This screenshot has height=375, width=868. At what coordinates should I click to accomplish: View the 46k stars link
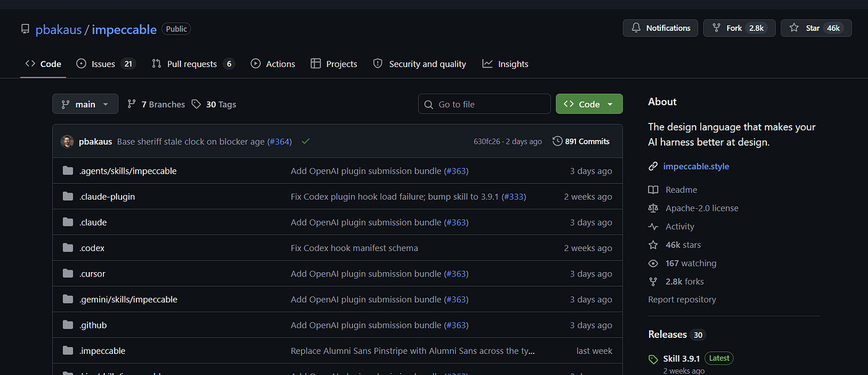point(683,245)
